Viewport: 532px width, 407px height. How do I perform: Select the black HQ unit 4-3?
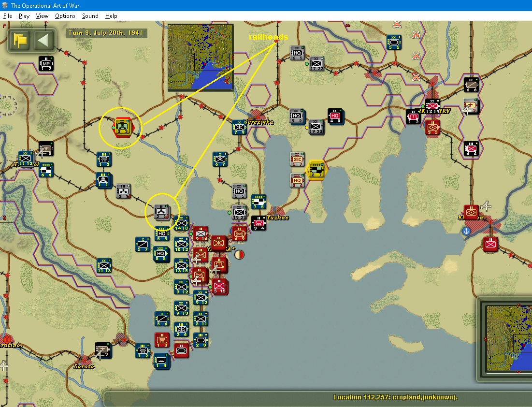(x=335, y=116)
